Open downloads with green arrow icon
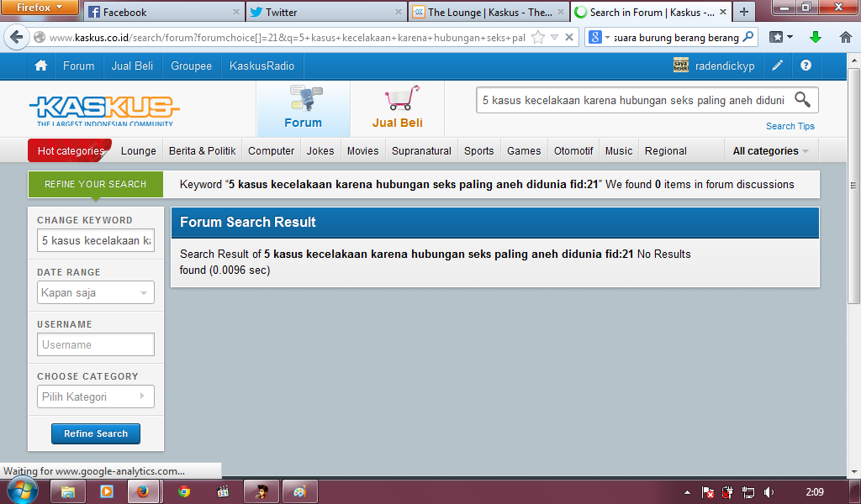861x504 pixels. (816, 37)
